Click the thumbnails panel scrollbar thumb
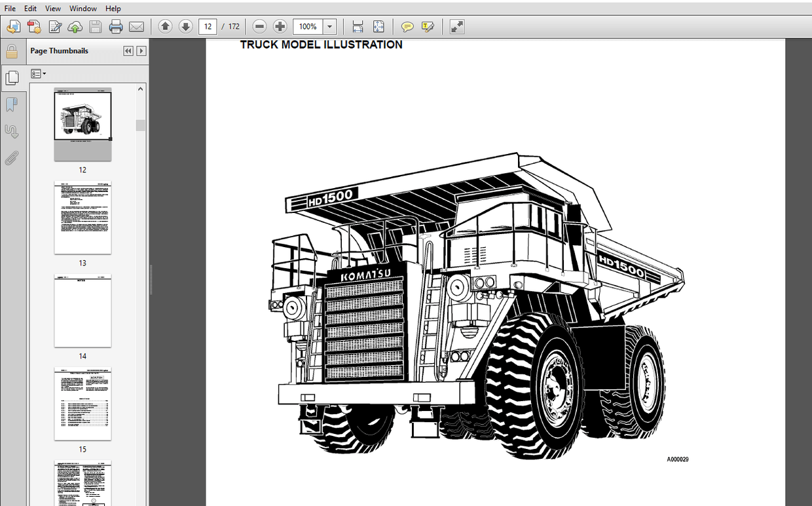The width and height of the screenshot is (812, 506). 141,125
